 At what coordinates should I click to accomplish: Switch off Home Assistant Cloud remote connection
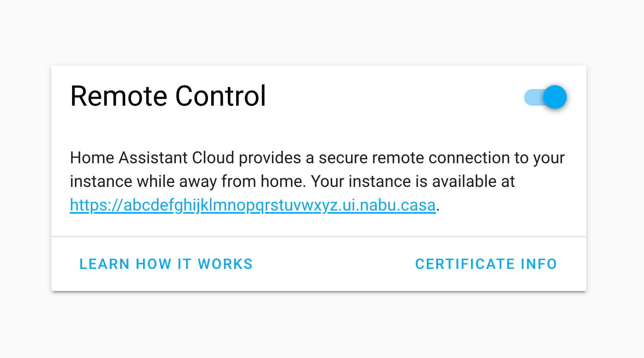546,97
